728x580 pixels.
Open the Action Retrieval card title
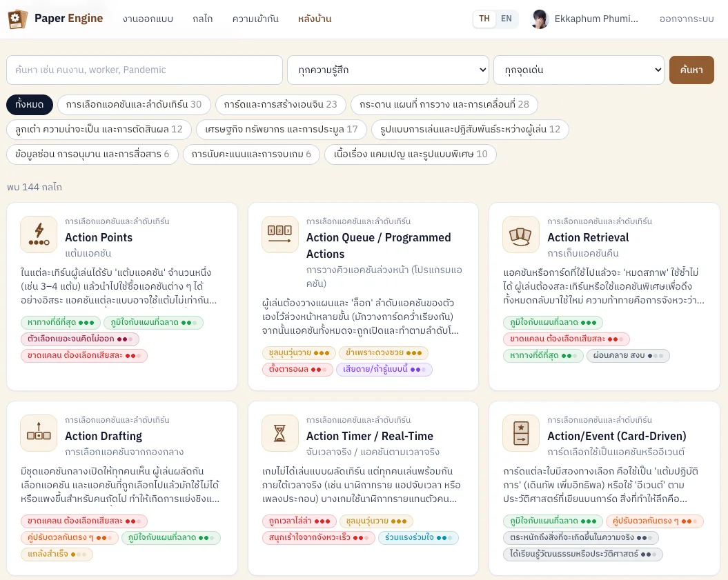pyautogui.click(x=588, y=237)
